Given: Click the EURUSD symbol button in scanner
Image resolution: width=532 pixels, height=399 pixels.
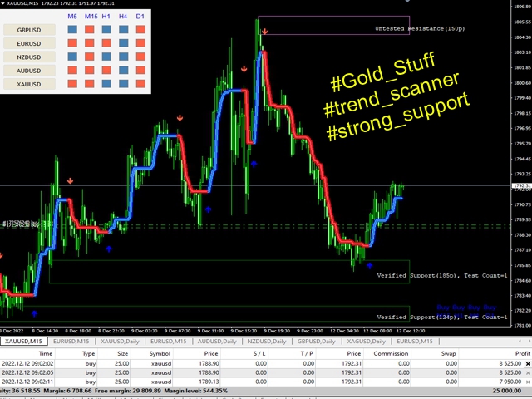Looking at the screenshot, I should 29,43.
